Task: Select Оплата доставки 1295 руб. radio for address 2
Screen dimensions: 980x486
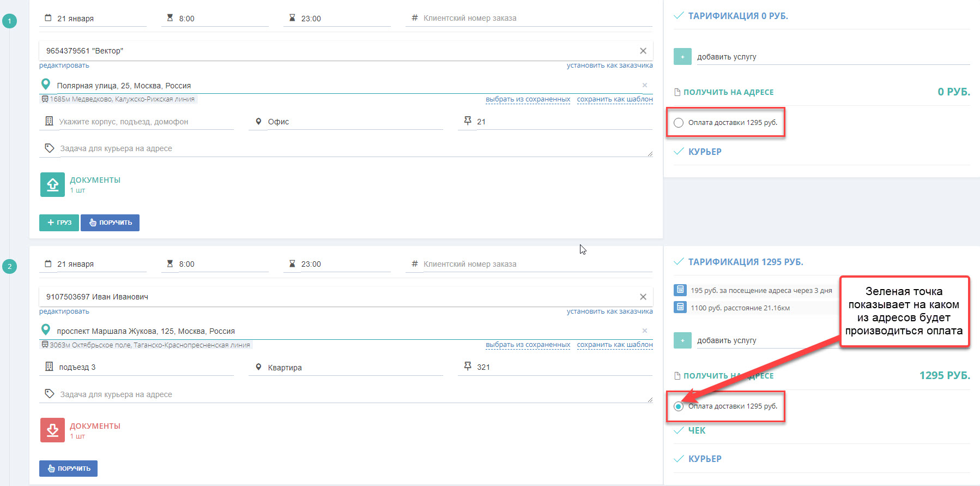Action: point(679,406)
